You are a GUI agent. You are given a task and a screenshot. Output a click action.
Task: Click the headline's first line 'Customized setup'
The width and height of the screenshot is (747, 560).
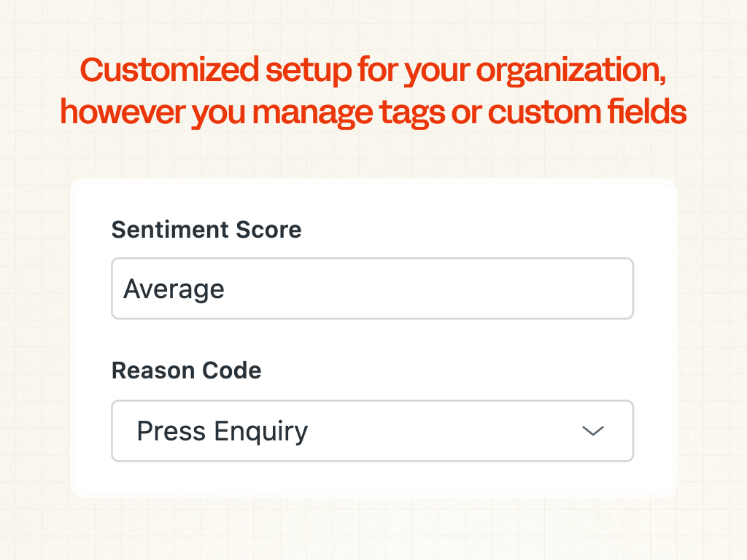click(169, 71)
